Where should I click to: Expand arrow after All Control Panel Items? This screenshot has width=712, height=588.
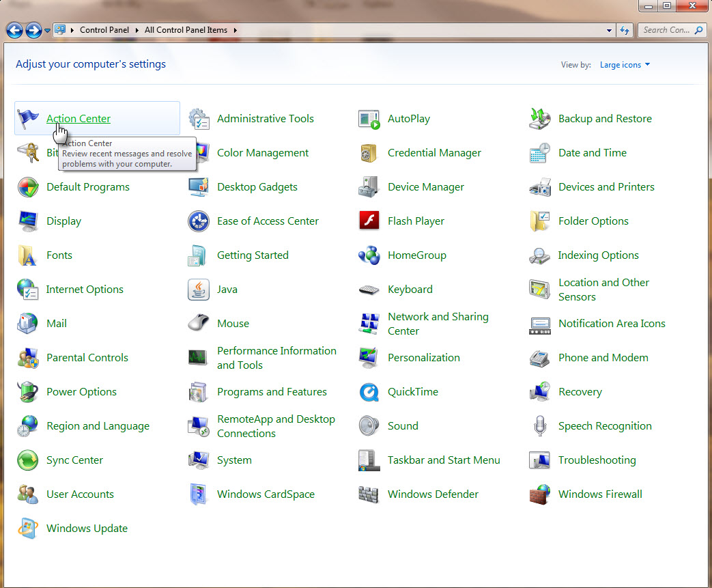(236, 30)
